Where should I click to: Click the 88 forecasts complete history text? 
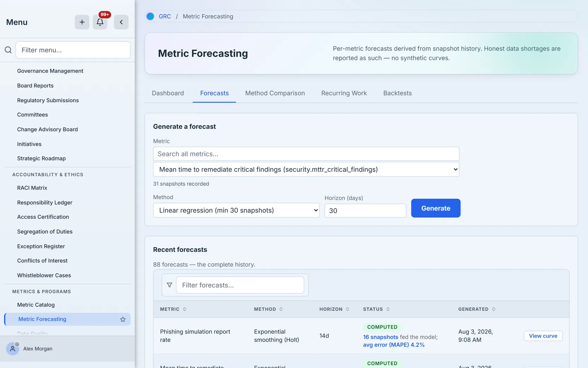204,265
